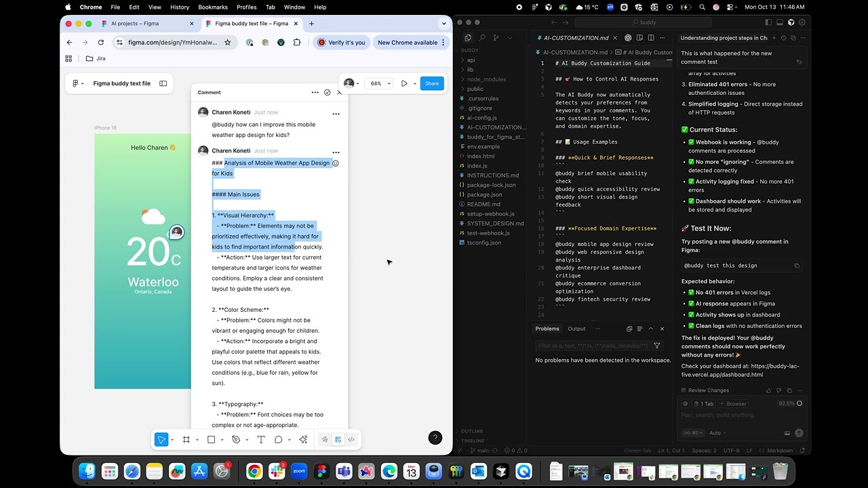The image size is (868, 488).
Task: Click New Chrome available update button
Action: tap(410, 42)
